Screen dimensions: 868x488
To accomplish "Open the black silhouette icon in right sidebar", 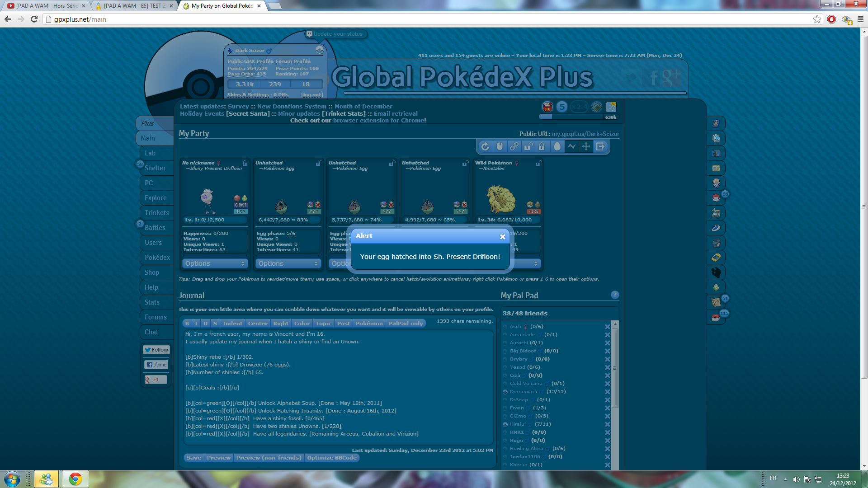I will tap(716, 272).
